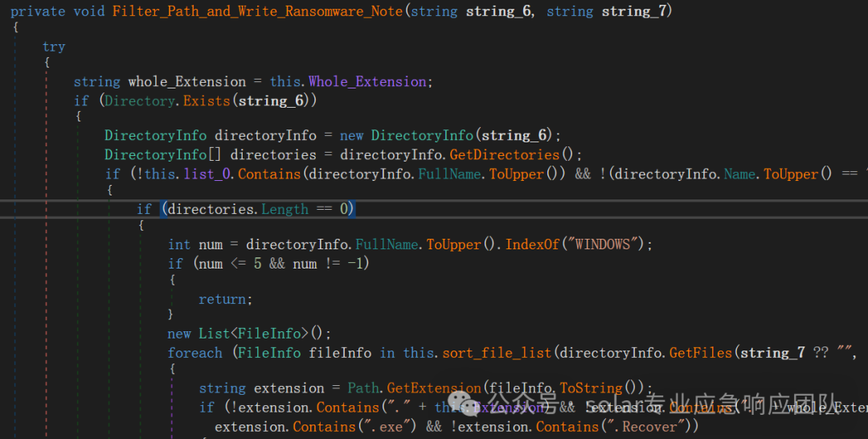Click 'Contains' after list_0
This screenshot has width=868, height=439.
tap(269, 174)
